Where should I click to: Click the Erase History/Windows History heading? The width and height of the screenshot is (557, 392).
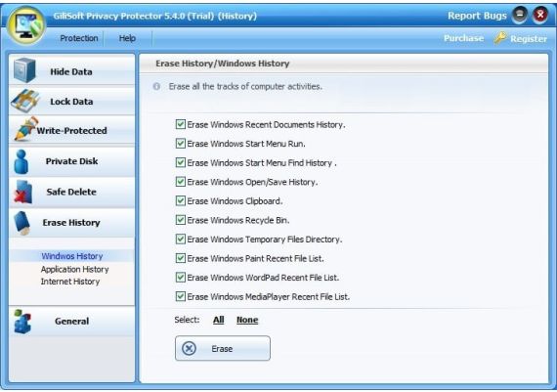(223, 64)
